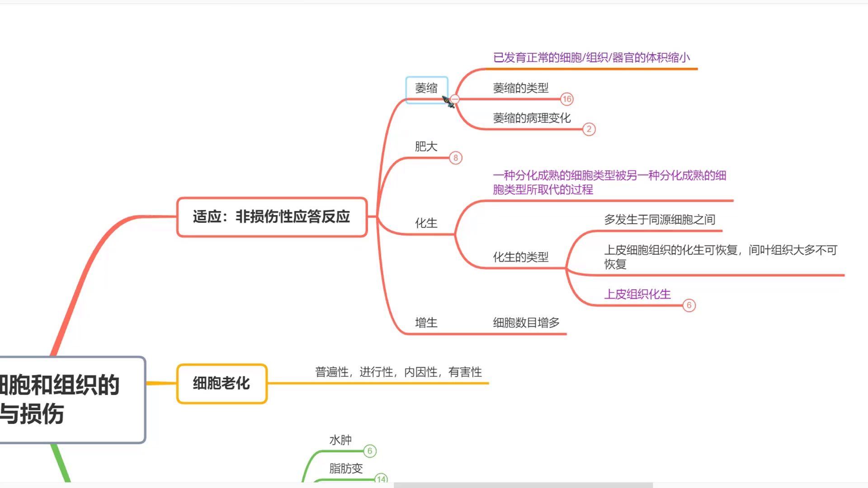Expand 萎缩的病理变化 with 2 children
Image resolution: width=868 pixels, height=488 pixels.
click(x=589, y=129)
